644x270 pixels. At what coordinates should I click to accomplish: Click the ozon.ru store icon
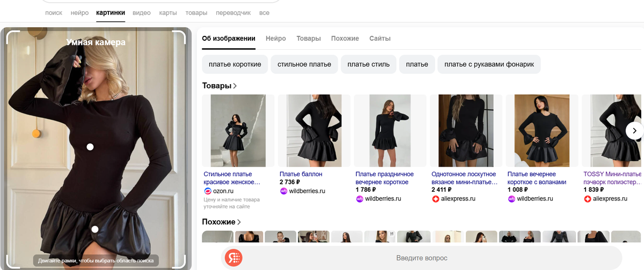(208, 191)
